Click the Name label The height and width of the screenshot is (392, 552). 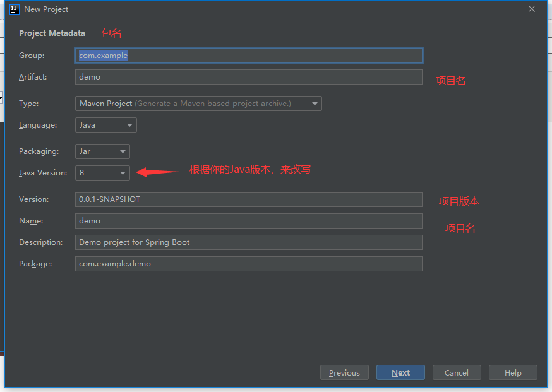[31, 221]
